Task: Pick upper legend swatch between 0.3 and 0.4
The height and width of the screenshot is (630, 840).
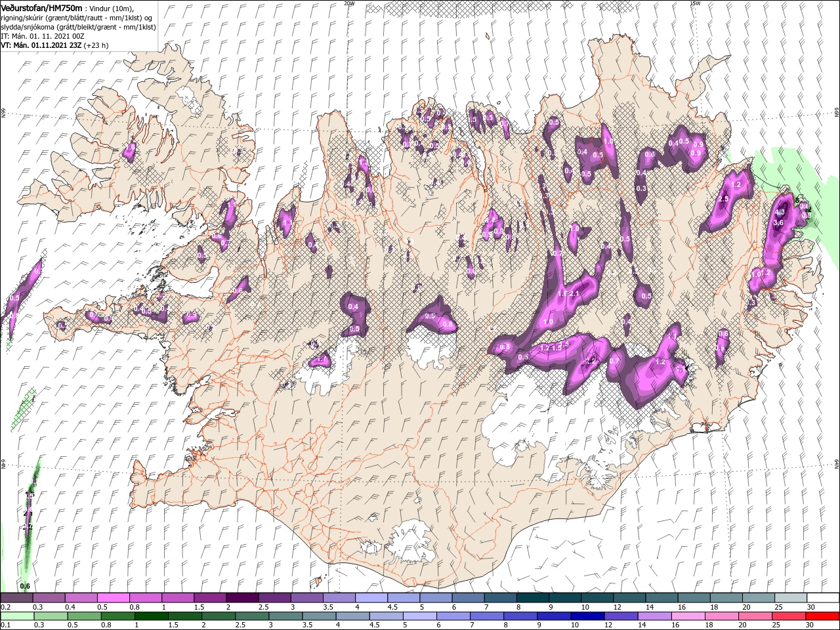Action: (50, 598)
